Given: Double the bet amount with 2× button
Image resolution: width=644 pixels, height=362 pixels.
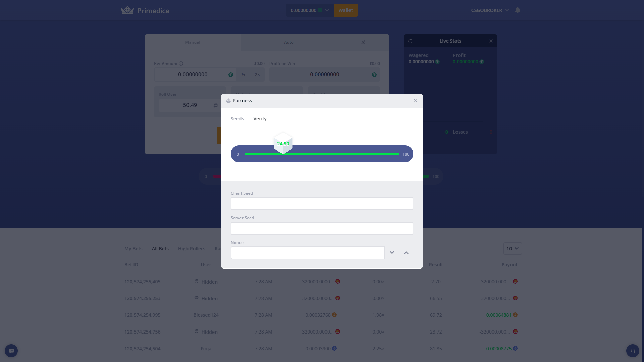Looking at the screenshot, I should 257,75.
